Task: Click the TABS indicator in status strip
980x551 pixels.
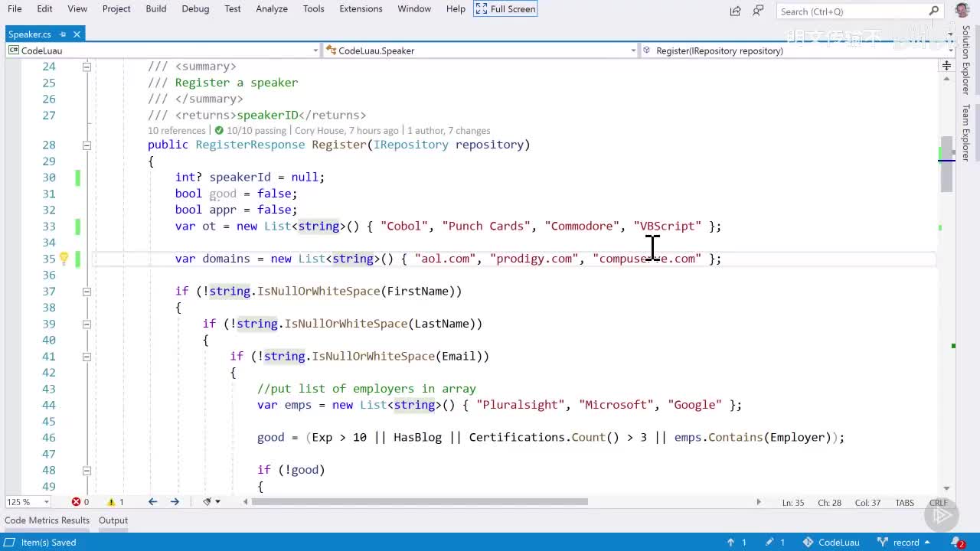Action: (x=905, y=503)
